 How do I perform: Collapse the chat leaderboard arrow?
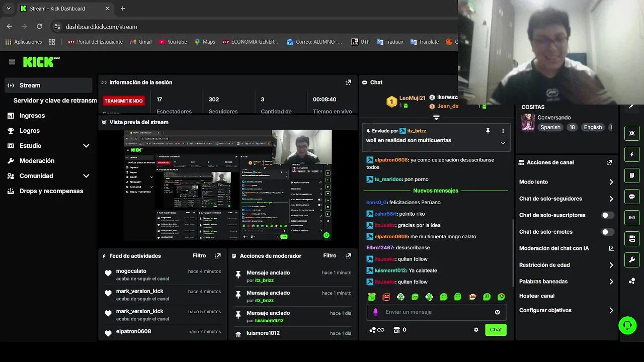(x=436, y=117)
